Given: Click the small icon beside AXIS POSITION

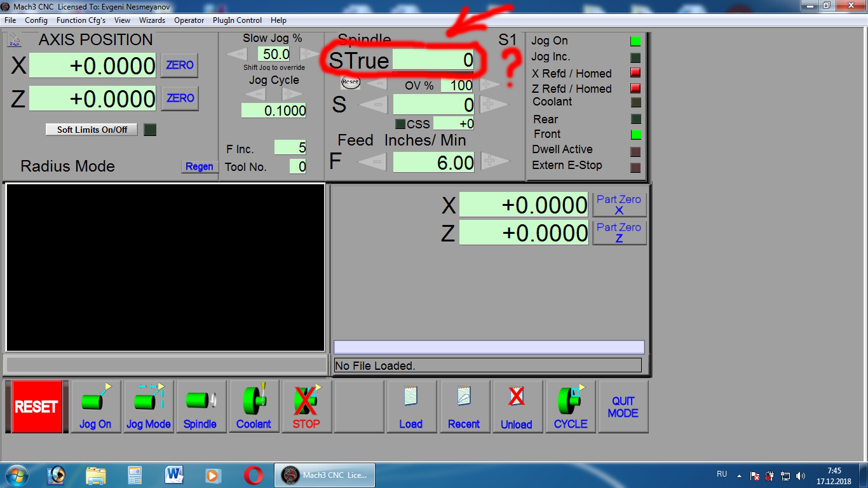Looking at the screenshot, I should (14, 40).
